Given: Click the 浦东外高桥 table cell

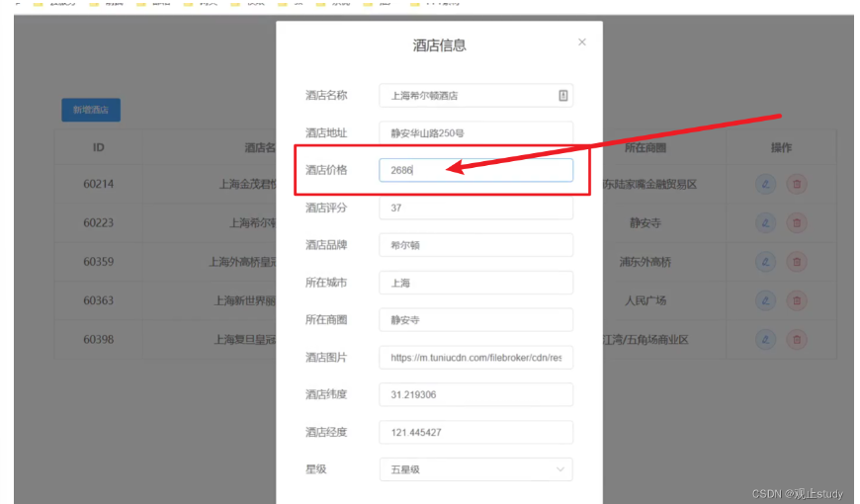Looking at the screenshot, I should 645,262.
